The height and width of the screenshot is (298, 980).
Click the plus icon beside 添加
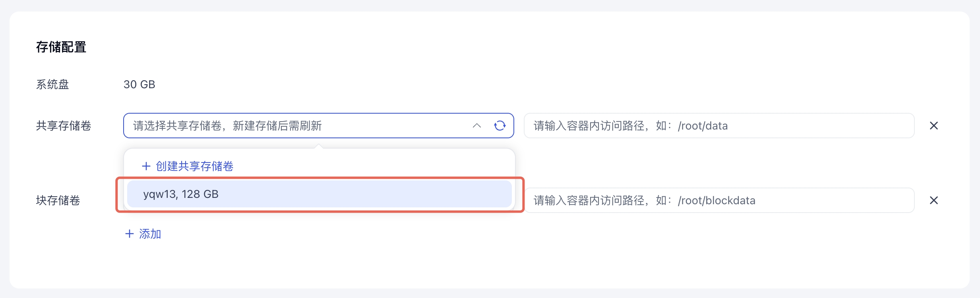point(130,234)
